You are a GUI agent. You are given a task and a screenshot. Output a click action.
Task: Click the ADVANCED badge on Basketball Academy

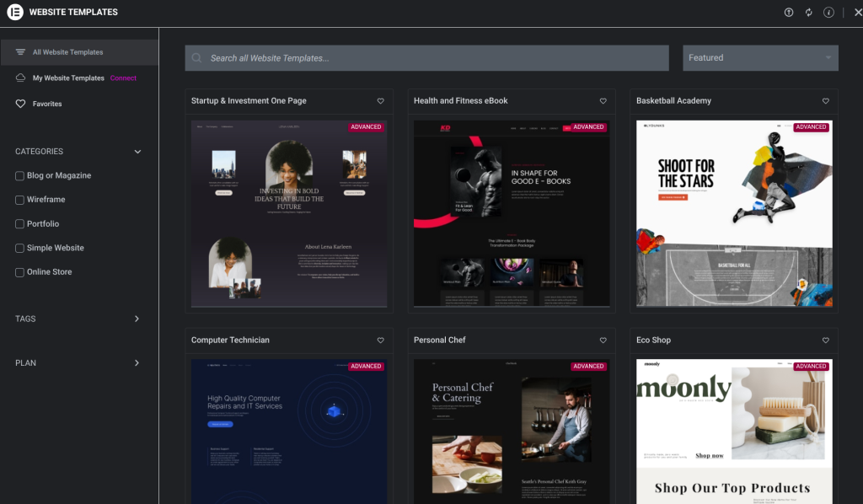click(x=811, y=127)
